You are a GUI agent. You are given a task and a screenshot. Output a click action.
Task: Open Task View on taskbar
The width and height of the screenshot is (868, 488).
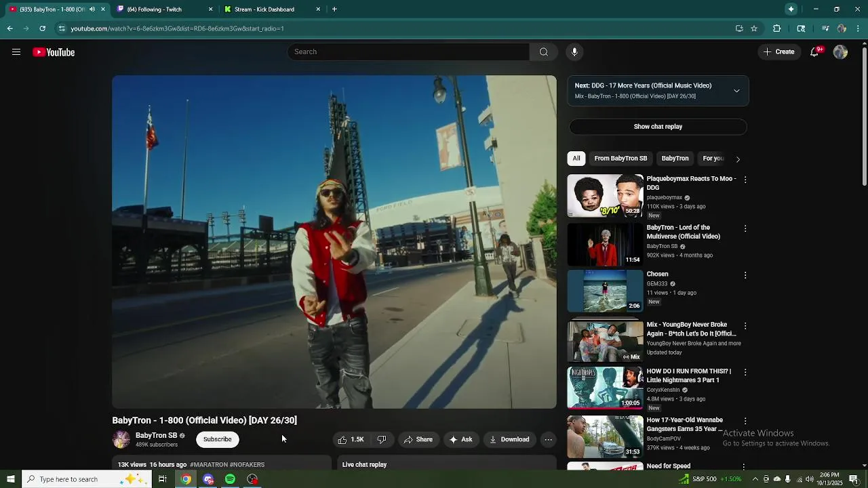coord(163,479)
